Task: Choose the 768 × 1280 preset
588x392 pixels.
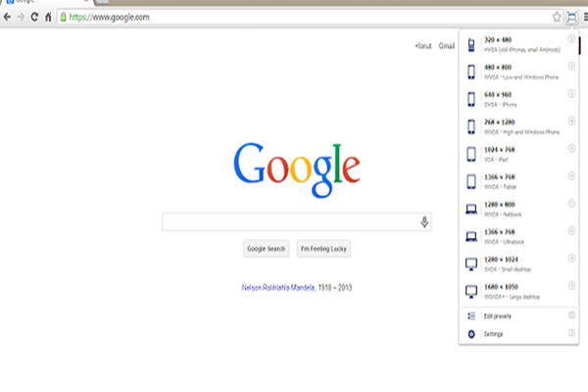Action: click(x=519, y=126)
